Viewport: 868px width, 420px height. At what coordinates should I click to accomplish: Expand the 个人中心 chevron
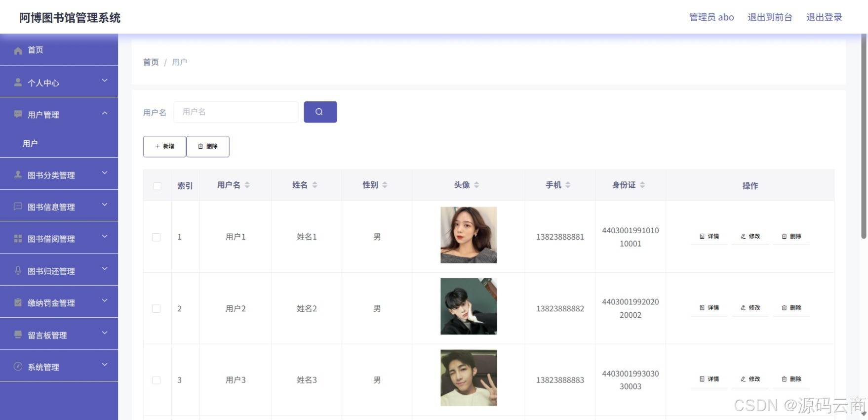click(105, 81)
